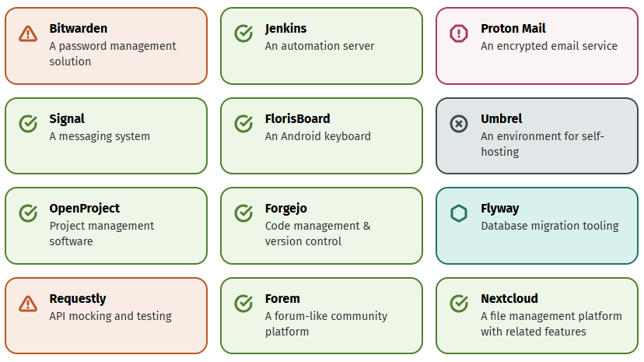Click the checkmark icon next to Forem
Image resolution: width=644 pixels, height=362 pixels.
point(243,303)
